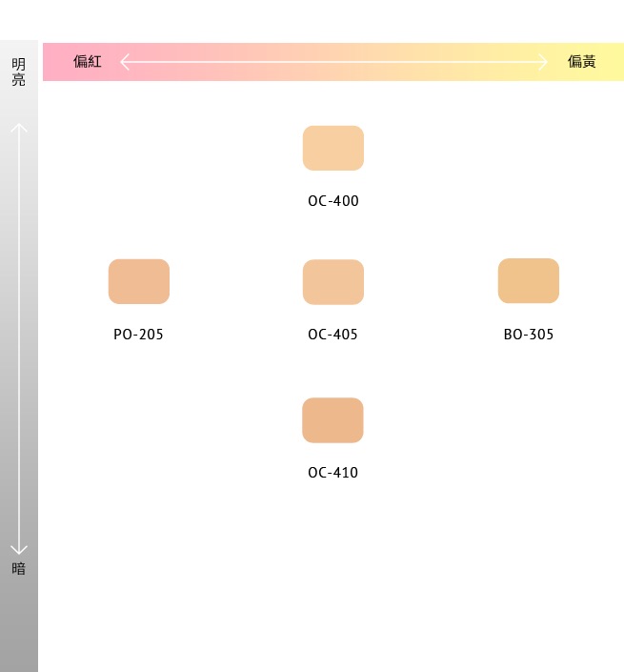Image resolution: width=624 pixels, height=672 pixels.
Task: Click the 偏紅 label on gradient bar
Action: pyautogui.click(x=88, y=62)
